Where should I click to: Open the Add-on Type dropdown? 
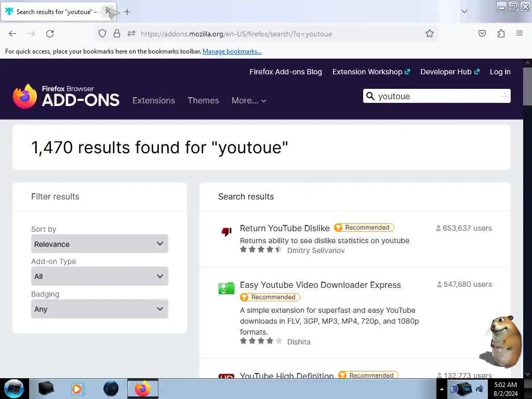(x=99, y=276)
